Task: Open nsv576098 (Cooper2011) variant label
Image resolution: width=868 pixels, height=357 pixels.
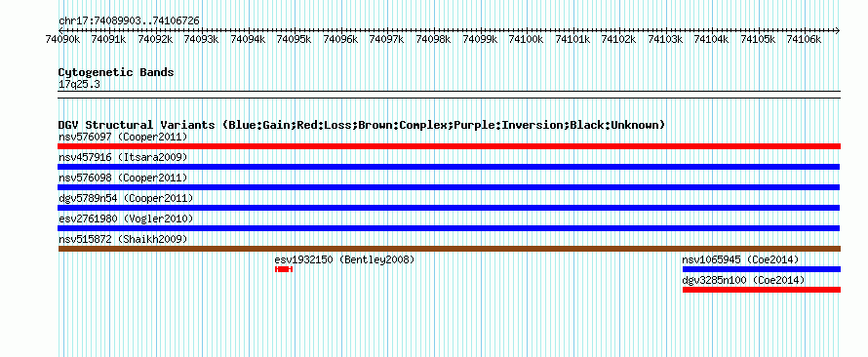Action: 123,178
